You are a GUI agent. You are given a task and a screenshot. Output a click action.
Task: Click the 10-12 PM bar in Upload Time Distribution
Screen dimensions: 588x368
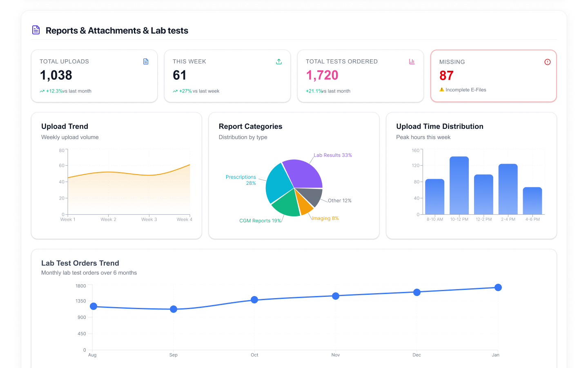pyautogui.click(x=459, y=185)
